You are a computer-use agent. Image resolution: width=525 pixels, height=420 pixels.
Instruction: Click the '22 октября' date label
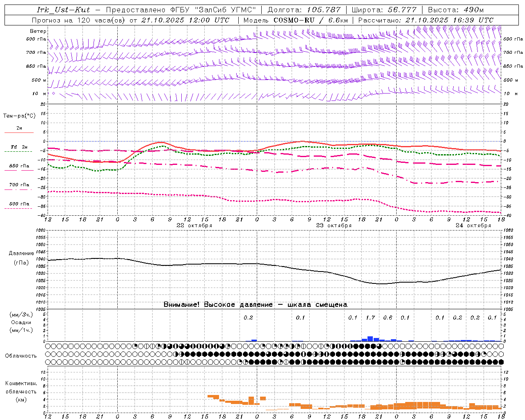point(194,226)
